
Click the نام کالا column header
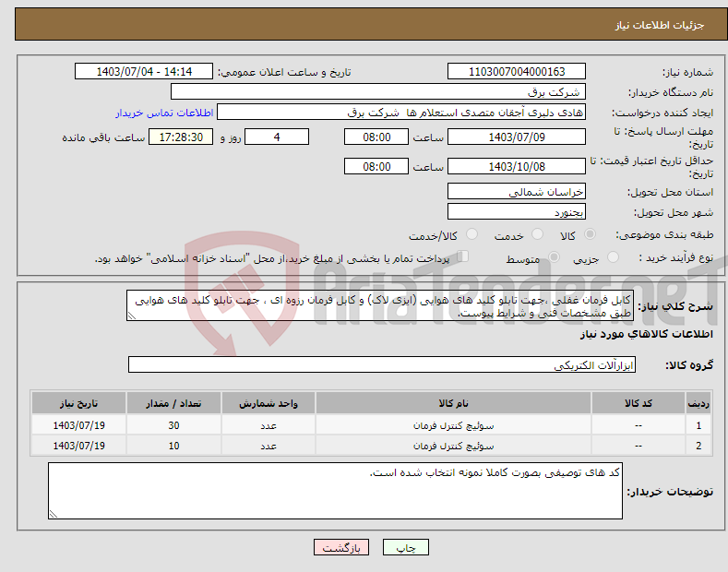[x=454, y=403]
